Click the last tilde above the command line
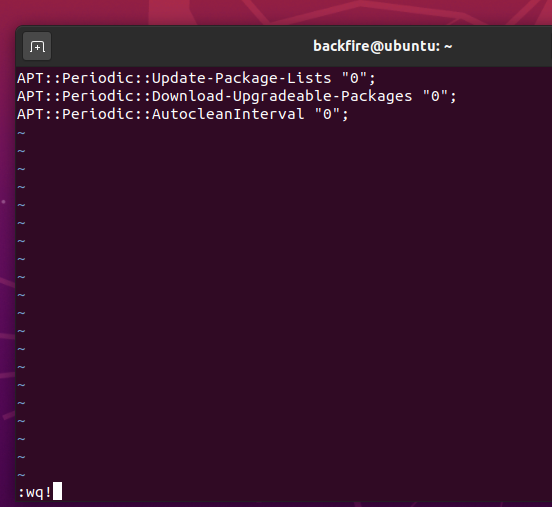The image size is (552, 507). click(21, 475)
